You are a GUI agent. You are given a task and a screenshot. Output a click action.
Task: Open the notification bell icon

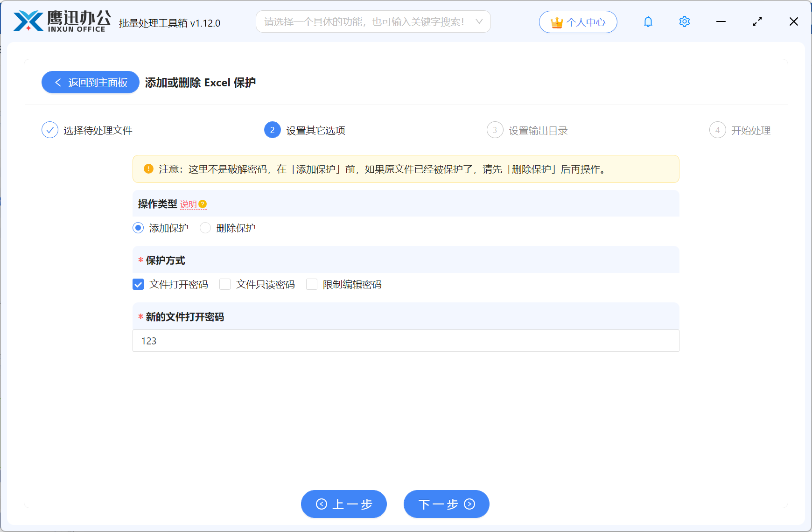648,21
